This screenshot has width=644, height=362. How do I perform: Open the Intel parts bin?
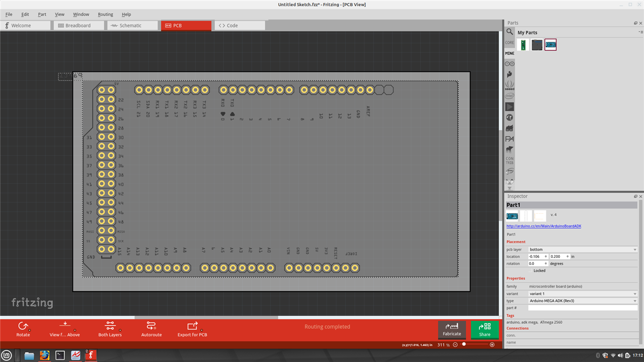510,96
